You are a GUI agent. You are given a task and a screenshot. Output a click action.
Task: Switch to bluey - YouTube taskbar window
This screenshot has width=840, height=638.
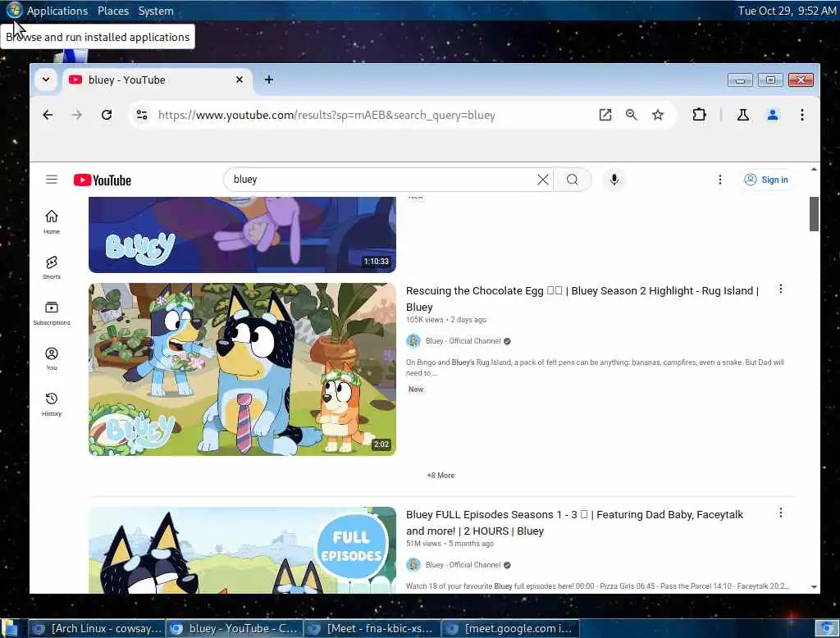(235, 628)
